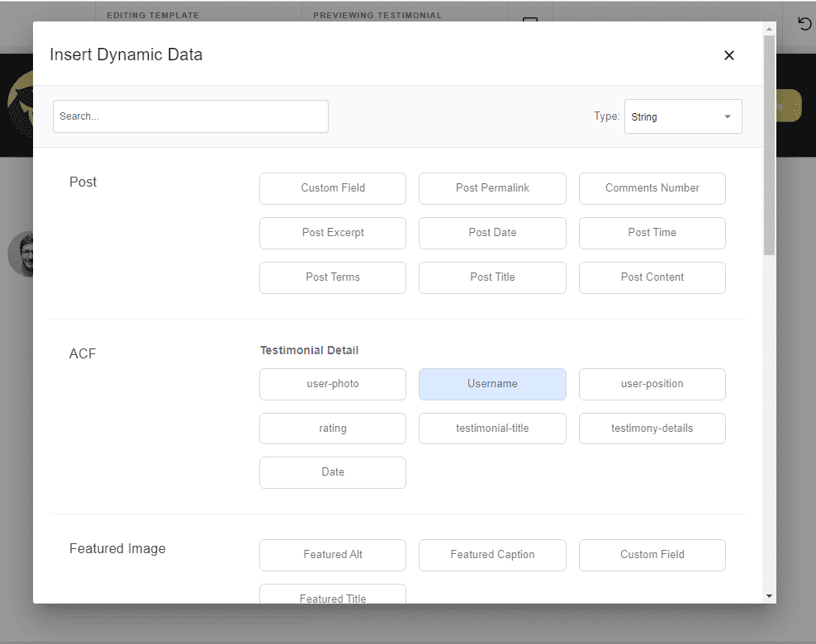Screen dimensions: 816x644
Task: Click the Testimonial Detail group heading
Action: [x=309, y=351]
